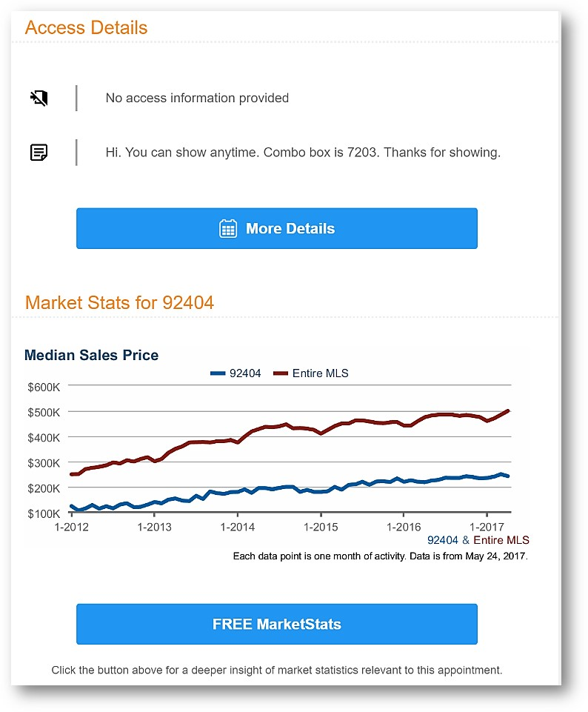Click the No access information provided text
The height and width of the screenshot is (712, 588).
click(197, 98)
